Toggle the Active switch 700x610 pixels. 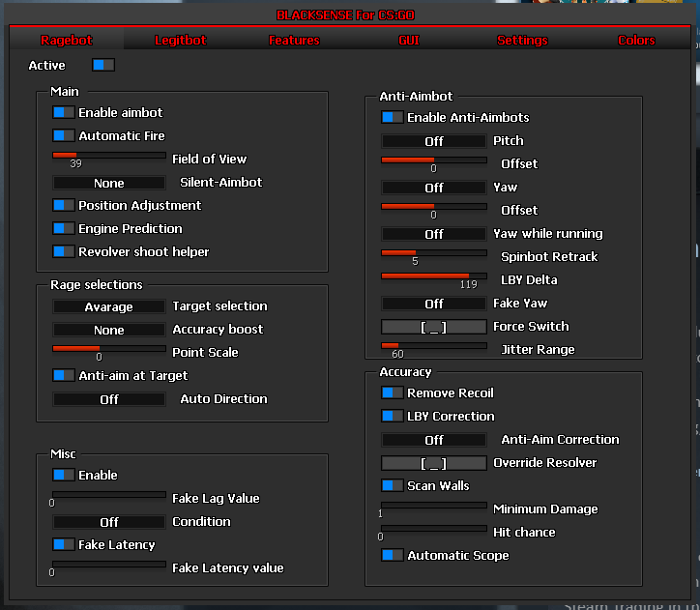coord(103,65)
